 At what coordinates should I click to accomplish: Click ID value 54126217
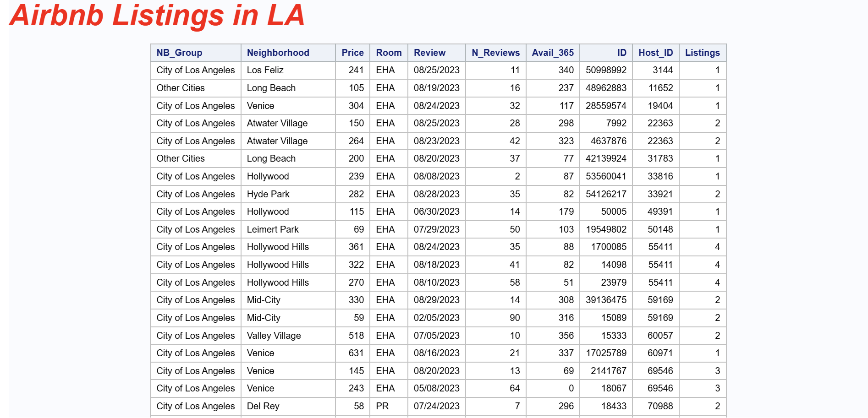[606, 194]
